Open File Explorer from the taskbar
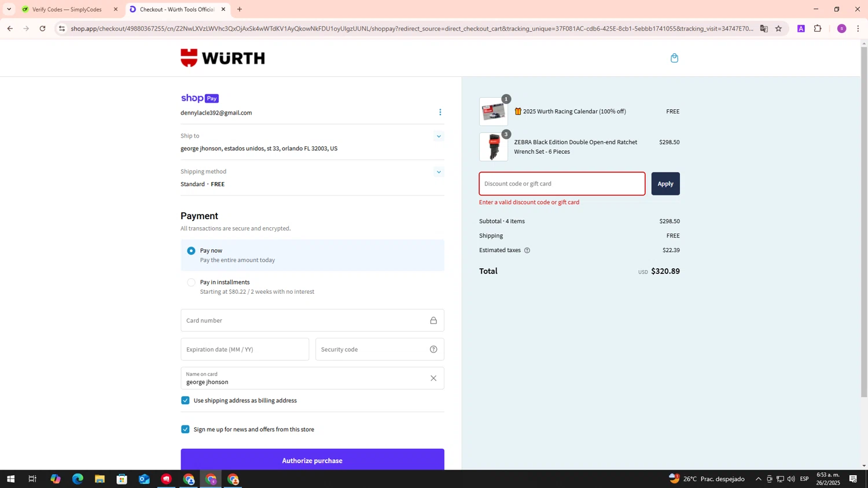Image resolution: width=868 pixels, height=488 pixels. click(100, 479)
